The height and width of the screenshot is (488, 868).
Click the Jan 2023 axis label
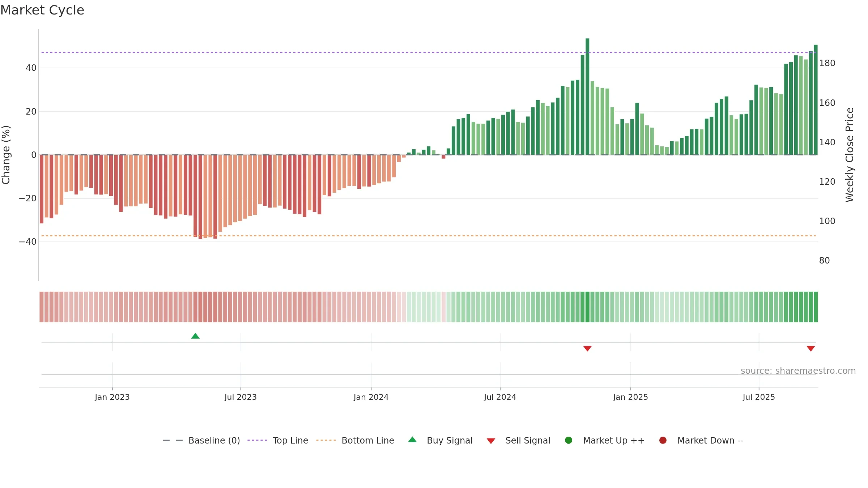(112, 397)
